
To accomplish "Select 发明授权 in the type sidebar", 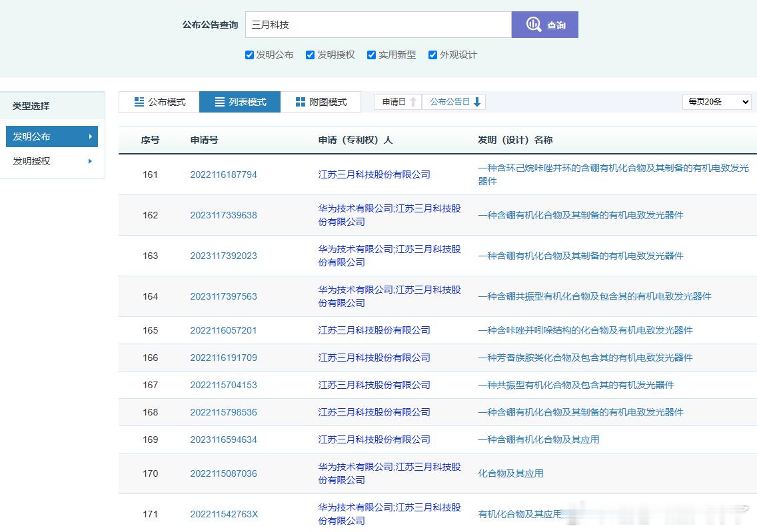I will point(52,161).
